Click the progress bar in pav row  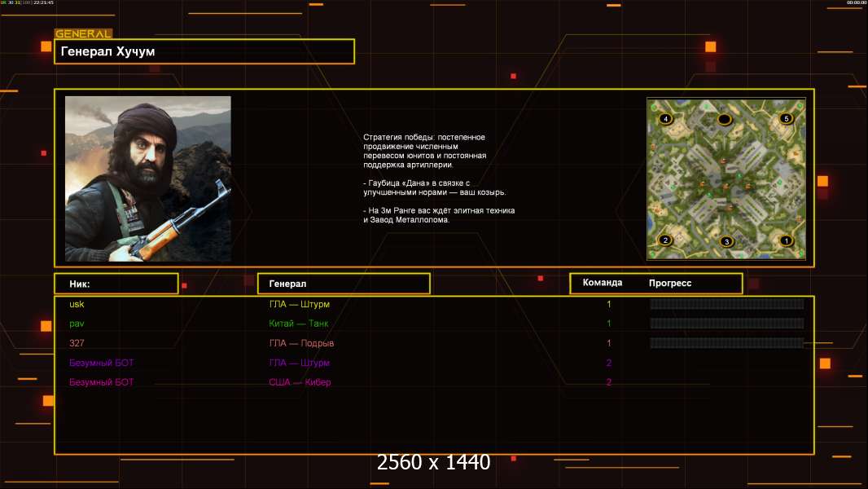[x=727, y=324]
